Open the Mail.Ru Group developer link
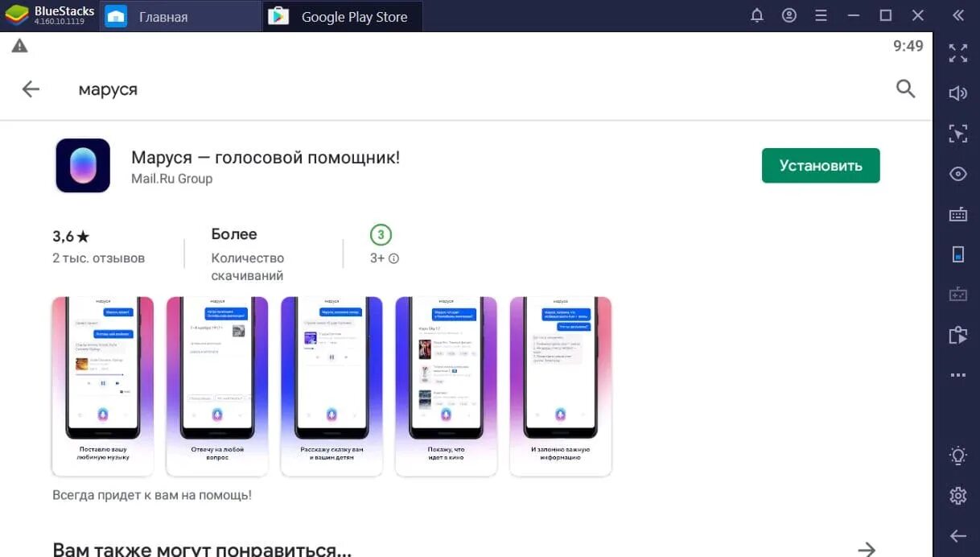Screen dimensions: 980x557 click(171, 179)
